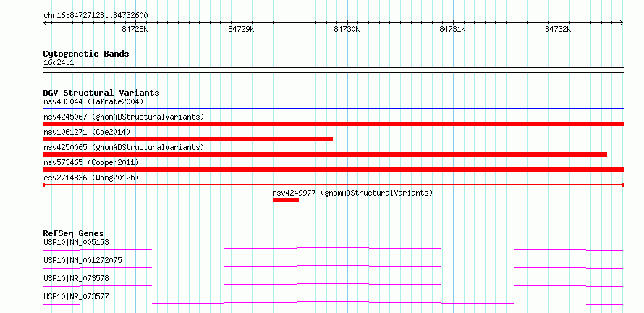This screenshot has height=313, width=644.
Task: Click the magenta USP10|NR_073578 transcript line
Action: point(333,285)
